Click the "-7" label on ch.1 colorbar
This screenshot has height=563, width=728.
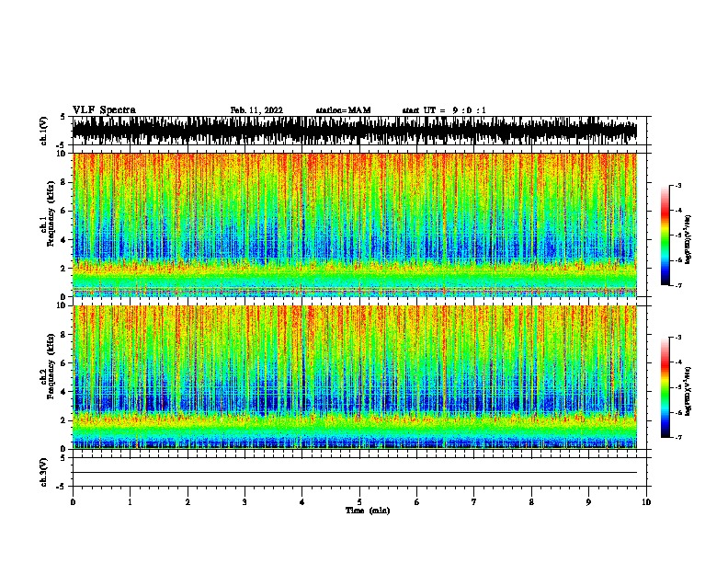click(x=678, y=285)
